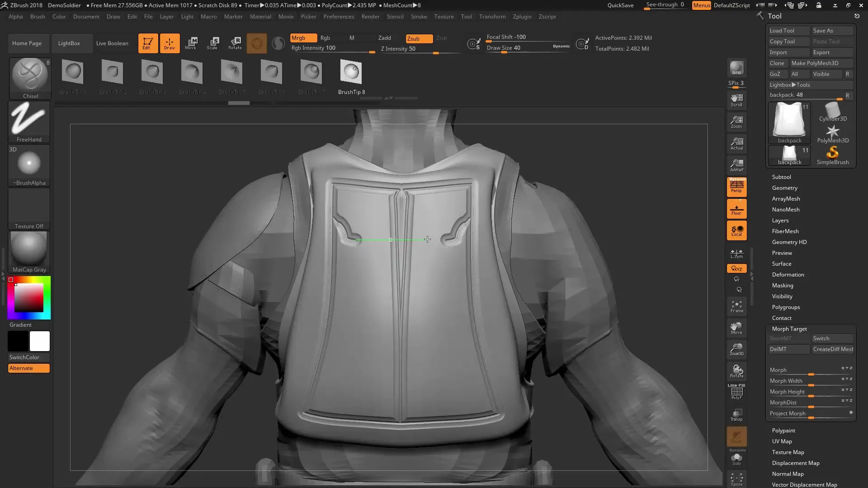Click the BPR render button
This screenshot has width=868, height=488.
pyautogui.click(x=736, y=68)
